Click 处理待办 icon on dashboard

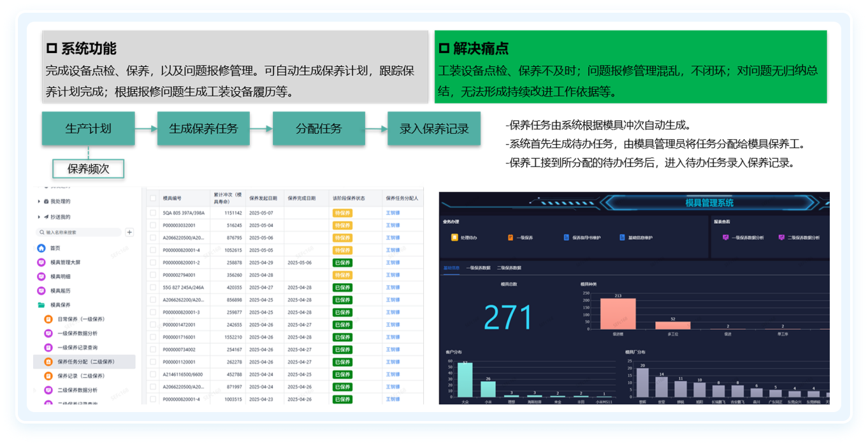pyautogui.click(x=454, y=237)
